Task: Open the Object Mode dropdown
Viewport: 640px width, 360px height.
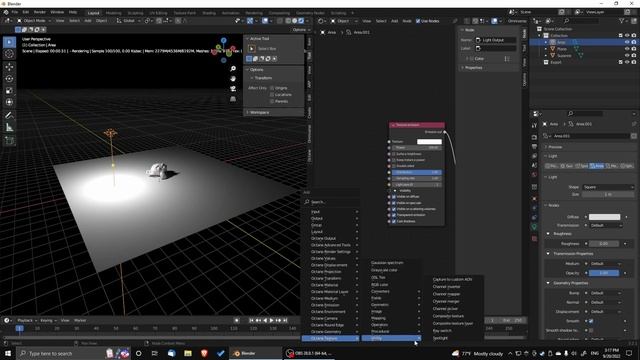Action: click(x=34, y=21)
